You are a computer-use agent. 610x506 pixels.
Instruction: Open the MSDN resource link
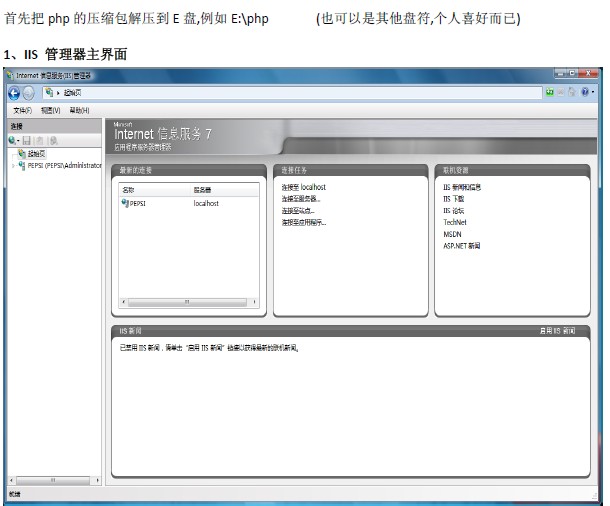(x=452, y=234)
